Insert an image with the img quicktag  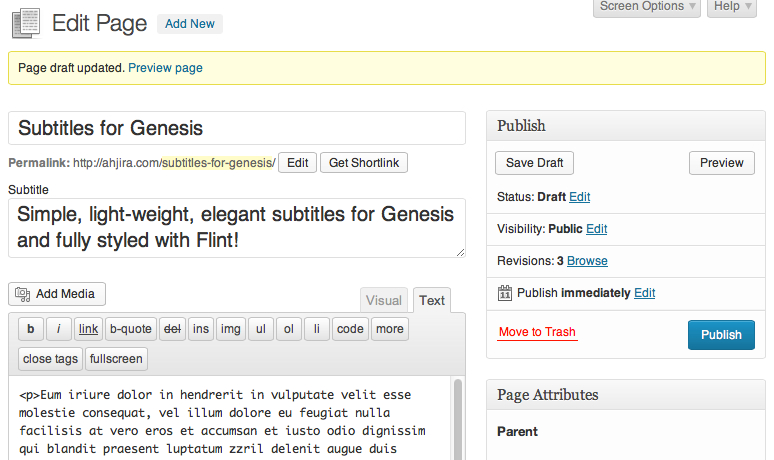pyautogui.click(x=231, y=329)
